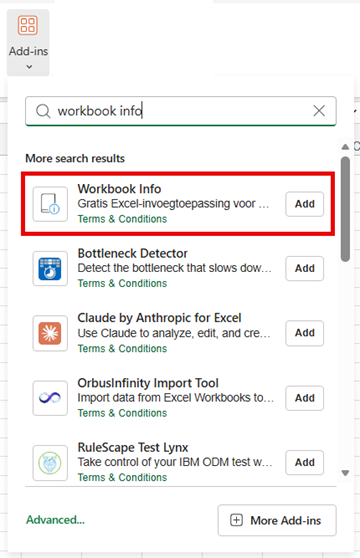Open the Add-ins ribbon button
The height and width of the screenshot is (558, 360).
28,42
